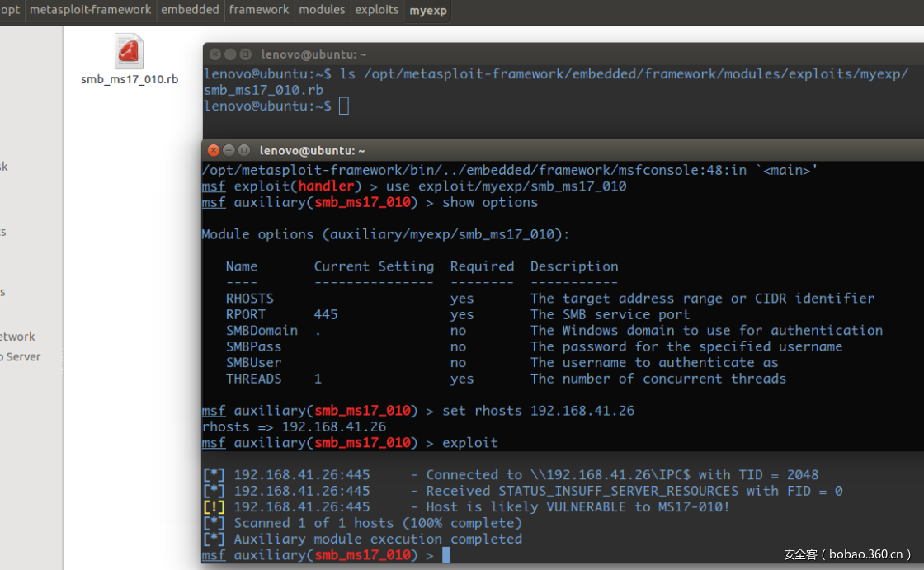The height and width of the screenshot is (570, 924).
Task: Maximize the front msfconsole terminal window
Action: coord(244,150)
